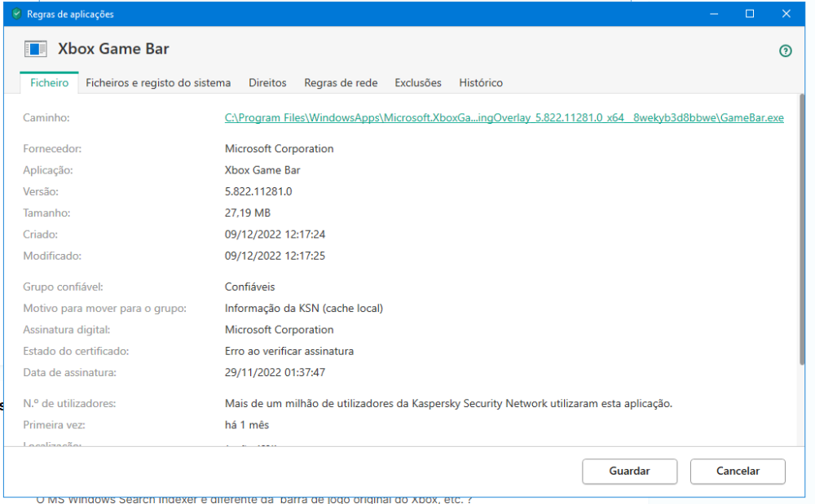Click the Tamanho label
The image size is (815, 504).
tap(46, 213)
